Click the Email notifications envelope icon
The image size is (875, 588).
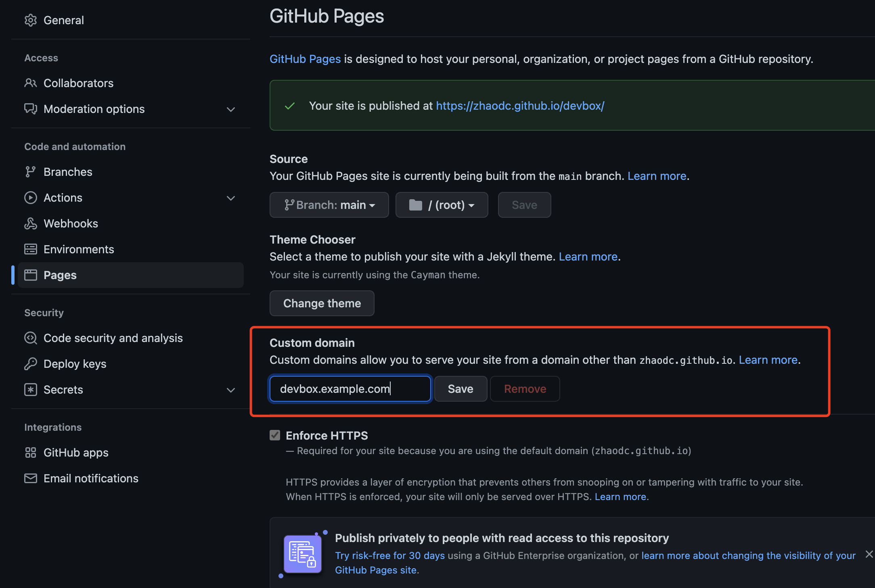pyautogui.click(x=31, y=478)
